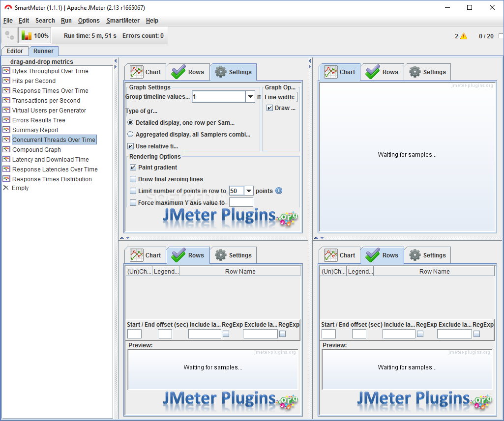Click the Compound Graph icon
Image resolution: width=504 pixels, height=421 pixels.
[x=6, y=149]
